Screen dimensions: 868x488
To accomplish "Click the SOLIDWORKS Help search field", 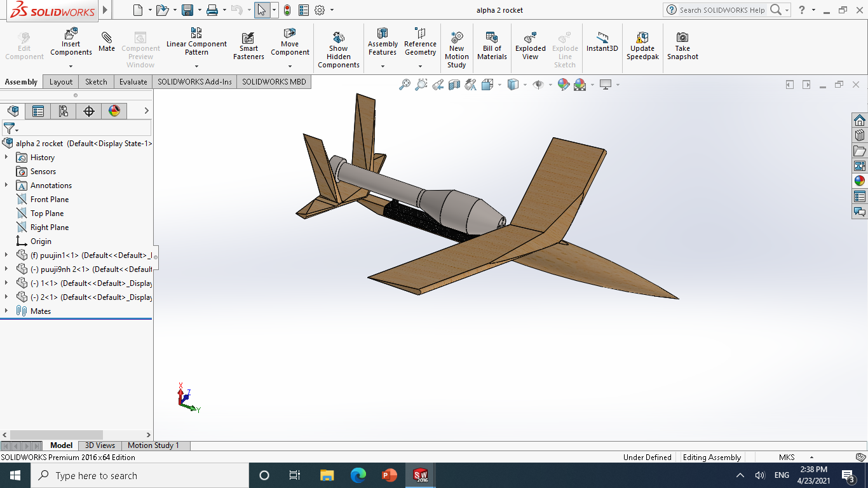I will [722, 10].
